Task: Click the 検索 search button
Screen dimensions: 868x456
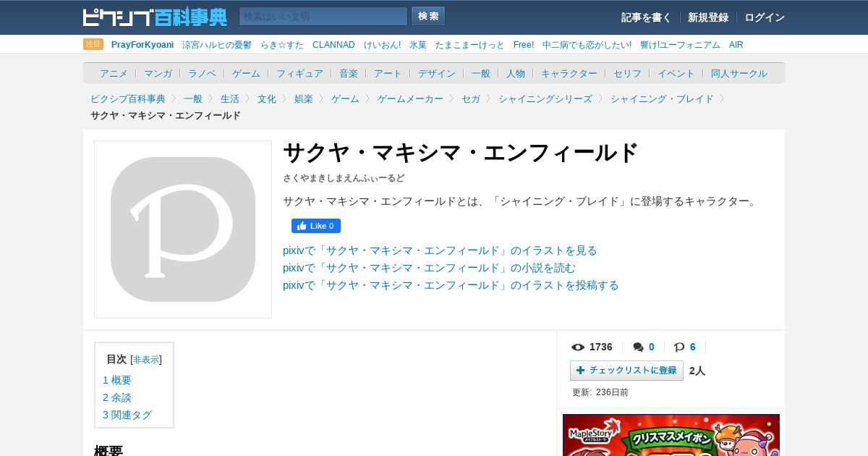Action: pyautogui.click(x=428, y=16)
